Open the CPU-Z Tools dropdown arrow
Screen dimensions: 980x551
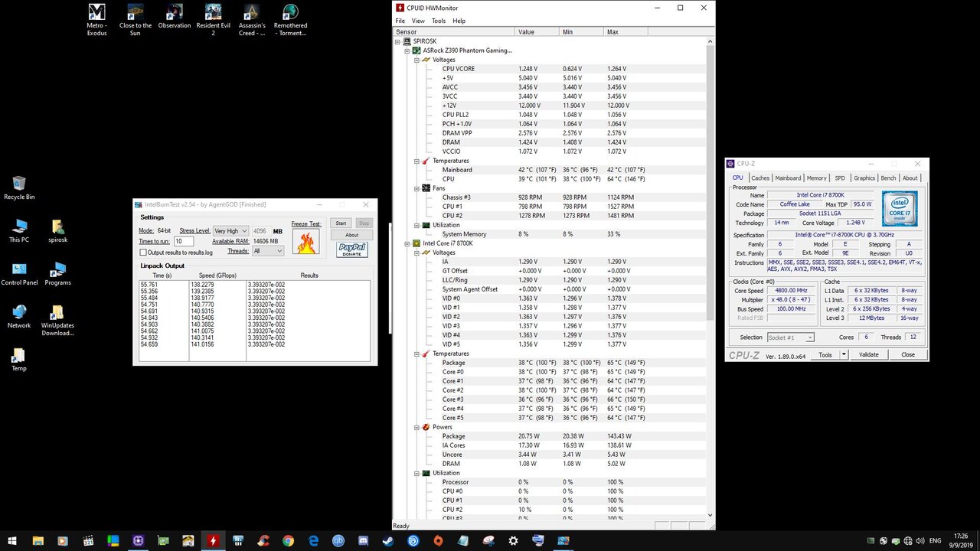(844, 354)
